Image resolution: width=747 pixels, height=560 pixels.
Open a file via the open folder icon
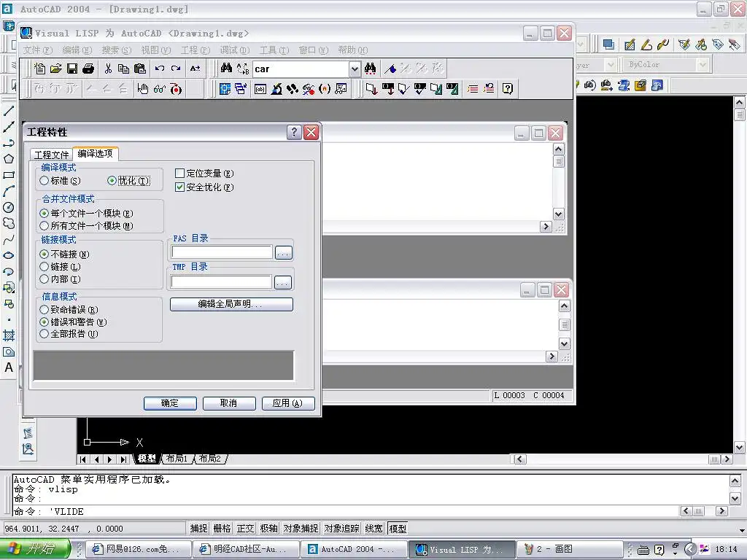(55, 69)
